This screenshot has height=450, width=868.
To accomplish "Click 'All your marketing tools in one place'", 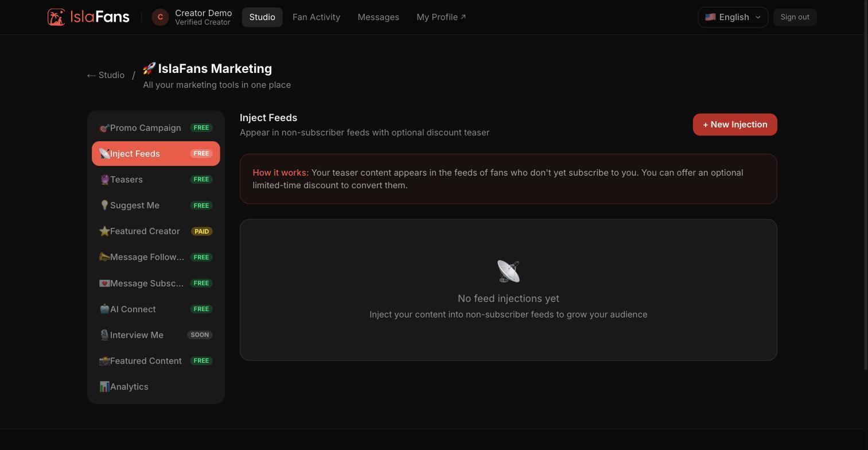I will click(217, 85).
